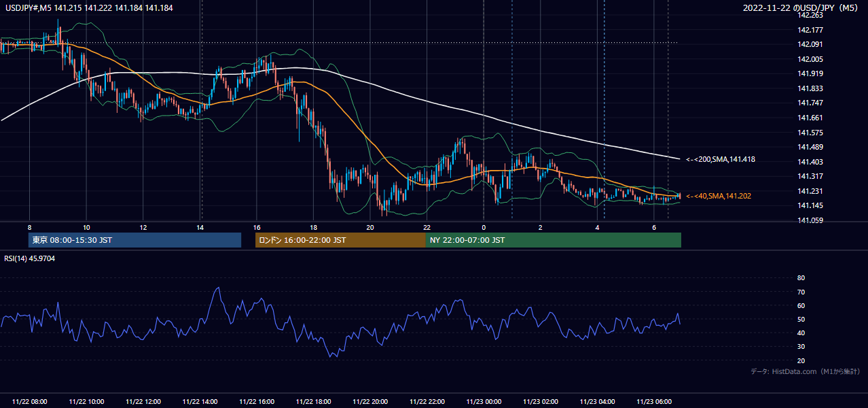The image size is (868, 408).
Task: Click the 11/22 14:00 time label
Action: tap(200, 402)
